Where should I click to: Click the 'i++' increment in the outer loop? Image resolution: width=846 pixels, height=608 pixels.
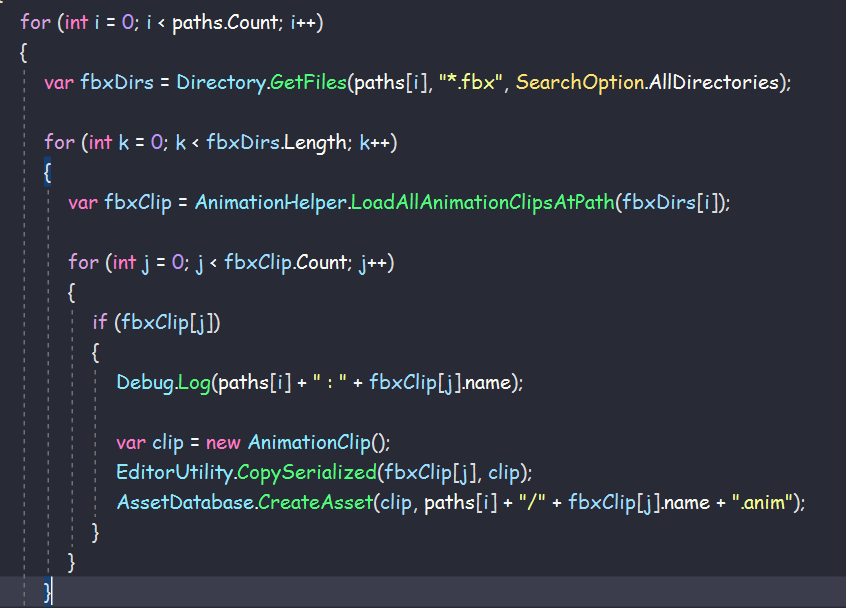(x=303, y=23)
